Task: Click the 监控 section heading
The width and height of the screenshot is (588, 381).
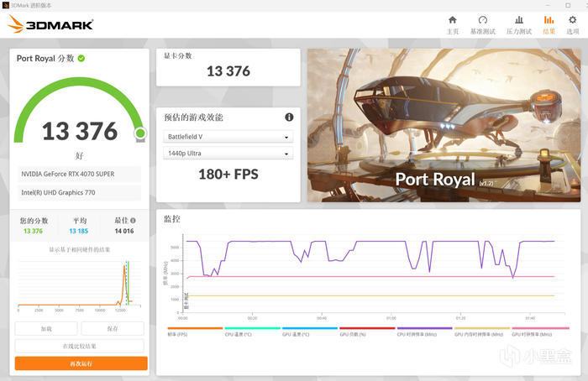Action: click(171, 219)
